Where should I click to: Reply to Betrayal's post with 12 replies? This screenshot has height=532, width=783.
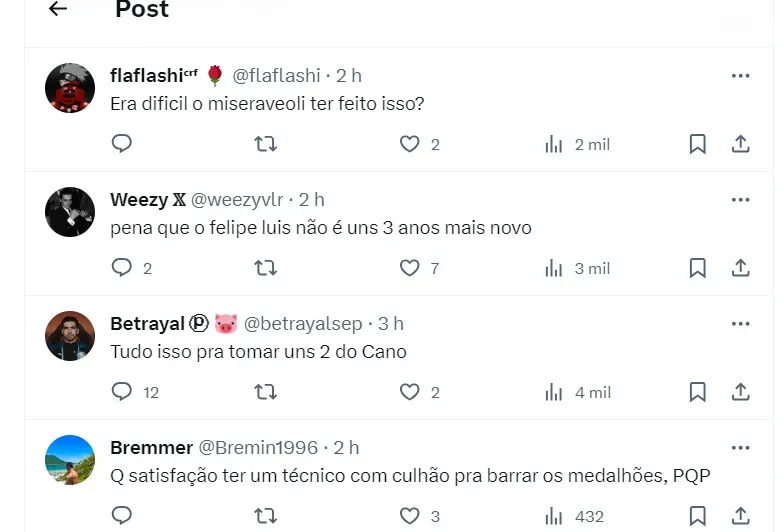click(122, 392)
